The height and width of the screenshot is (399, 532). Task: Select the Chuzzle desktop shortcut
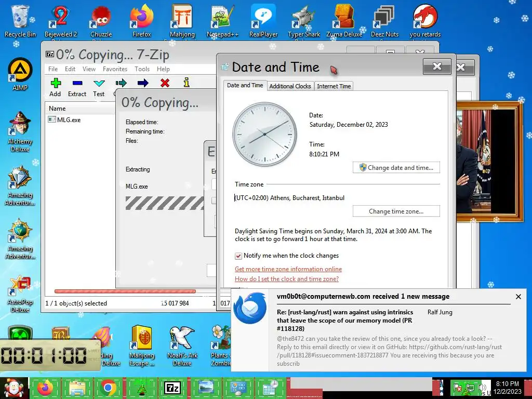[101, 21]
